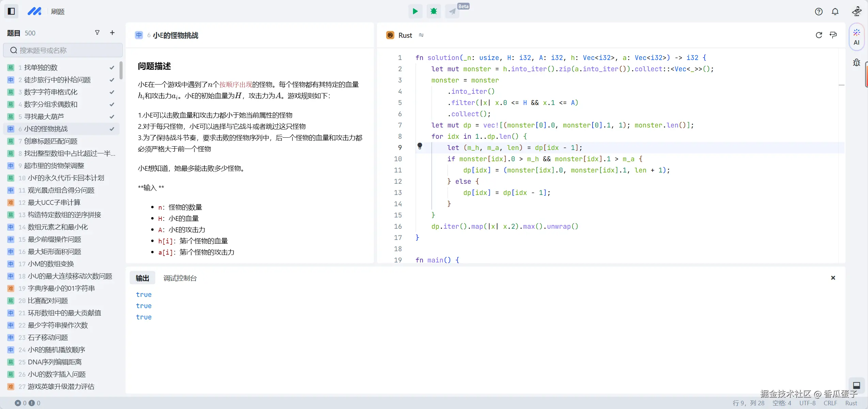Open the AI assistant panel
The image size is (868, 409).
tap(856, 37)
